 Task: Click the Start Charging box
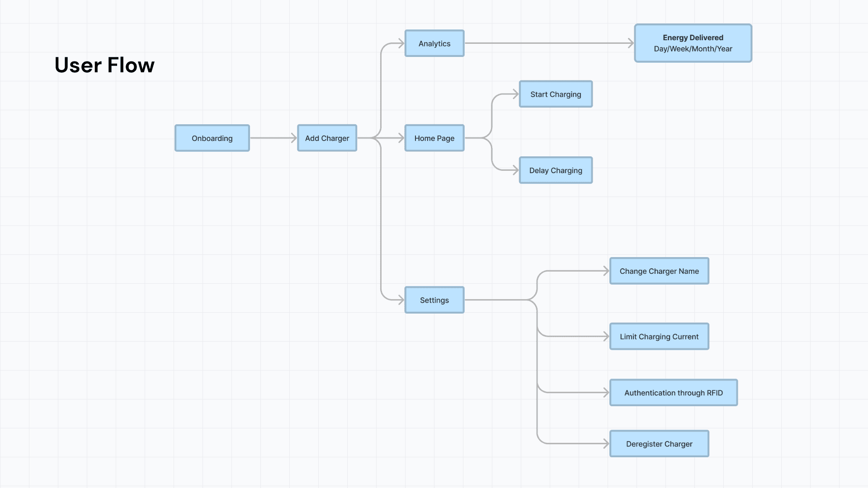point(556,94)
